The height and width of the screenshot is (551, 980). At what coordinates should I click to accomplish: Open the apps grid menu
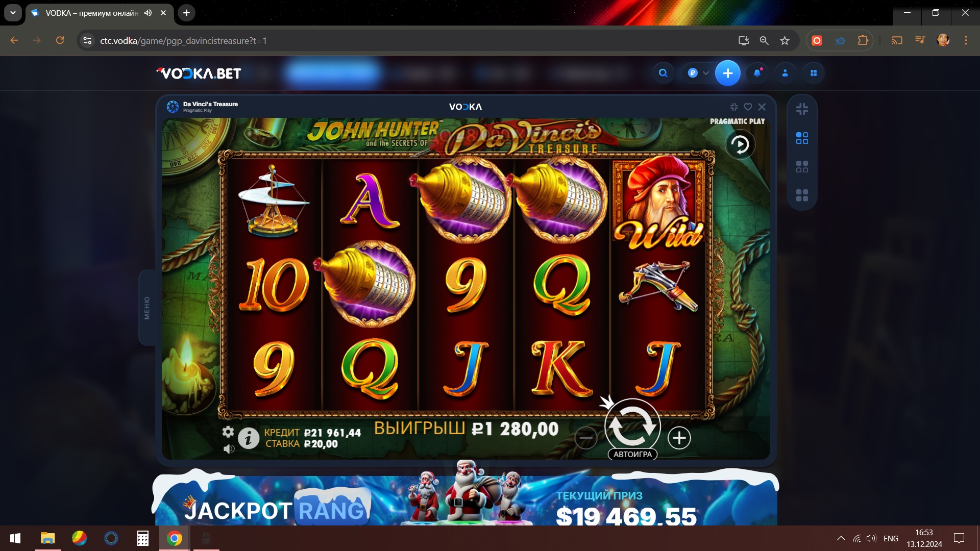click(x=814, y=73)
